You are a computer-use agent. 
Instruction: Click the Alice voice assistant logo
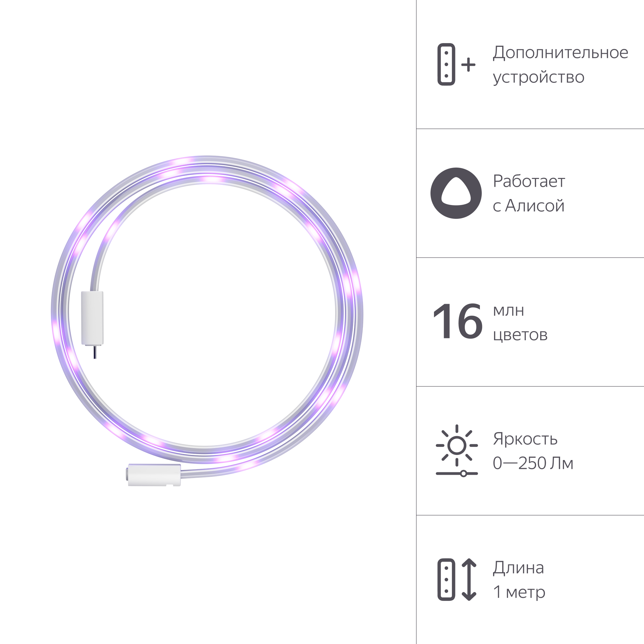456,193
